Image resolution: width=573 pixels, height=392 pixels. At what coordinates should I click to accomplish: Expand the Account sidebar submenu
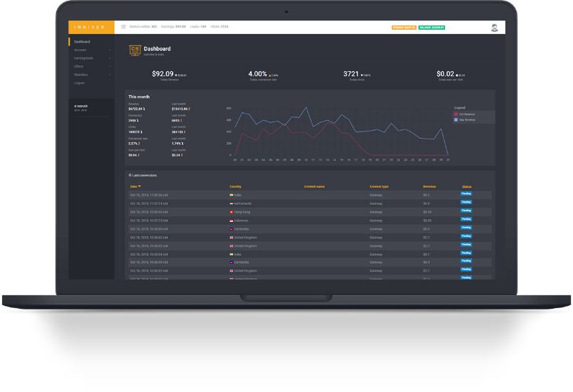click(109, 50)
